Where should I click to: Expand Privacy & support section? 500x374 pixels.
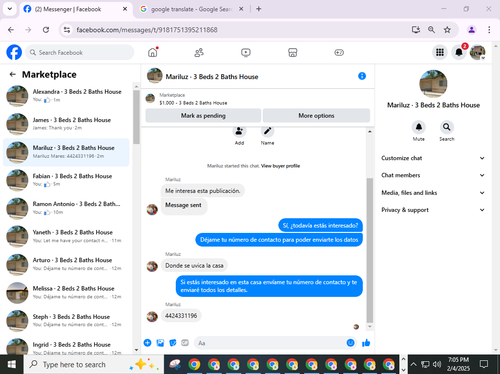click(x=433, y=210)
